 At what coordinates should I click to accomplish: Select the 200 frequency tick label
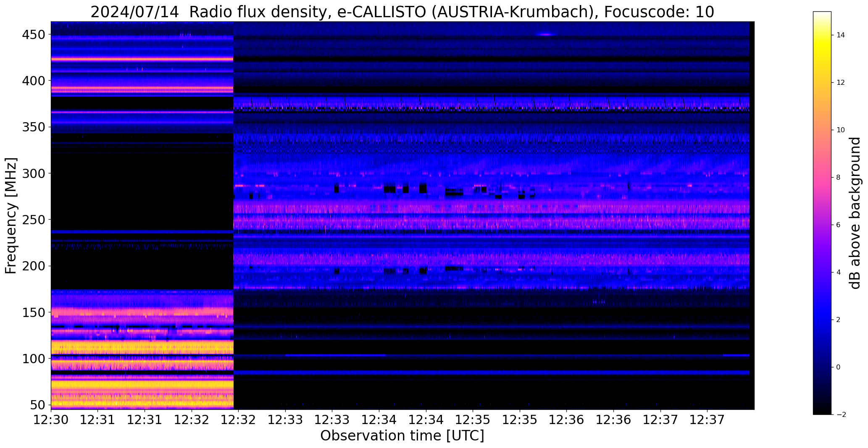click(x=34, y=266)
